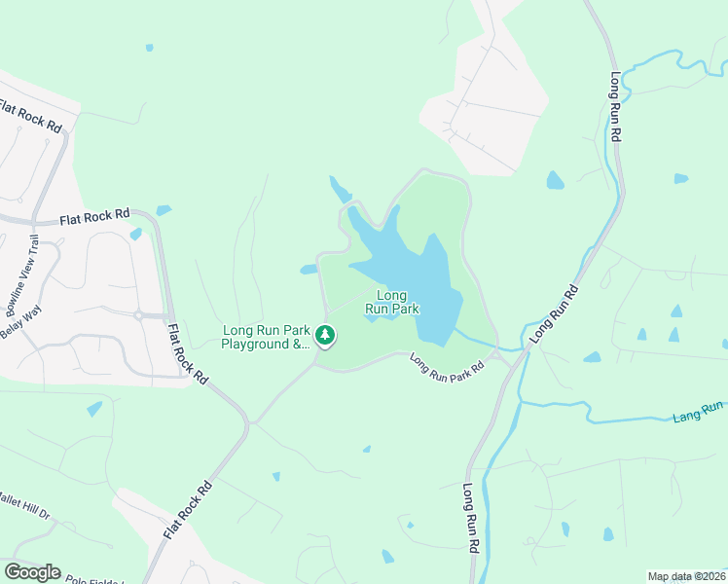
Task: Select the Long Run Park label
Action: tap(392, 302)
